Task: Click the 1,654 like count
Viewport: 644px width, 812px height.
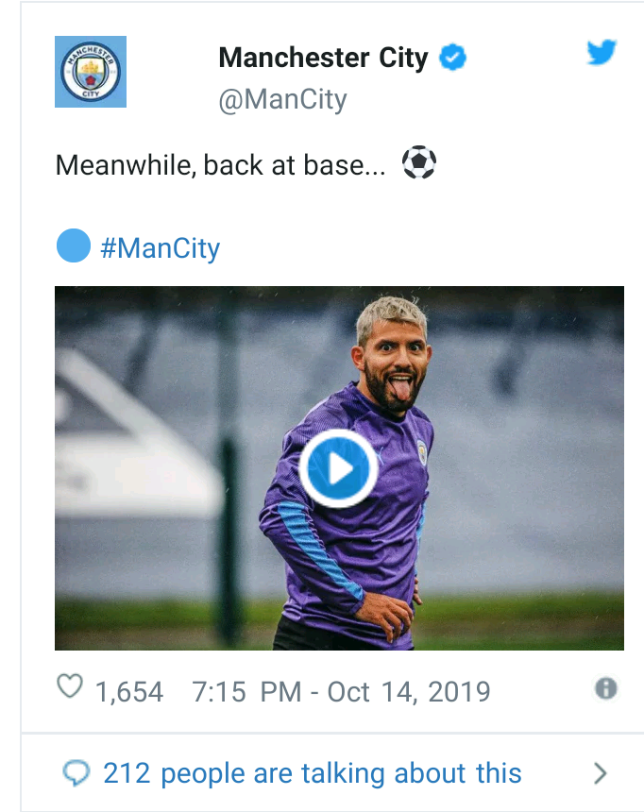Action: click(x=129, y=691)
